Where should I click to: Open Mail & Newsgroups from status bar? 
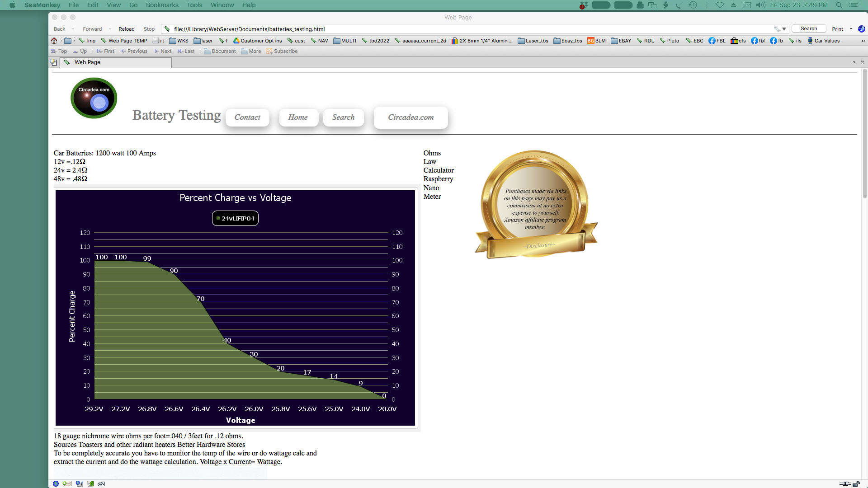(67, 483)
